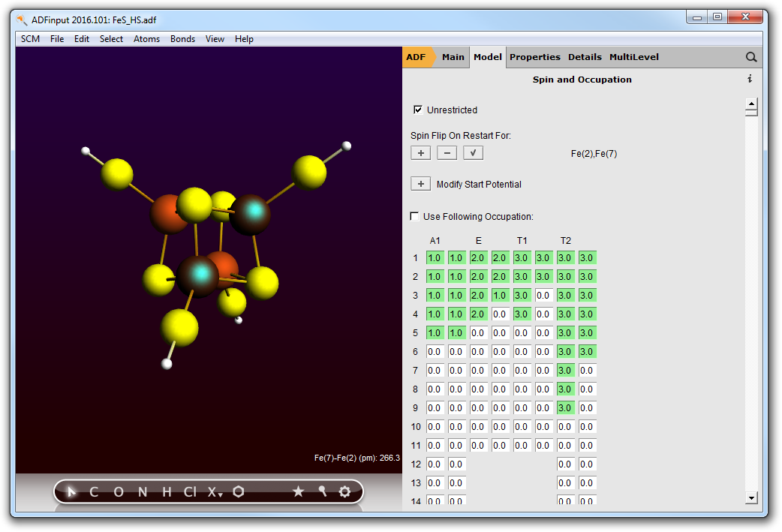Image resolution: width=782 pixels, height=532 pixels.
Task: Click first T2 occupation field in row 9
Action: (x=566, y=408)
